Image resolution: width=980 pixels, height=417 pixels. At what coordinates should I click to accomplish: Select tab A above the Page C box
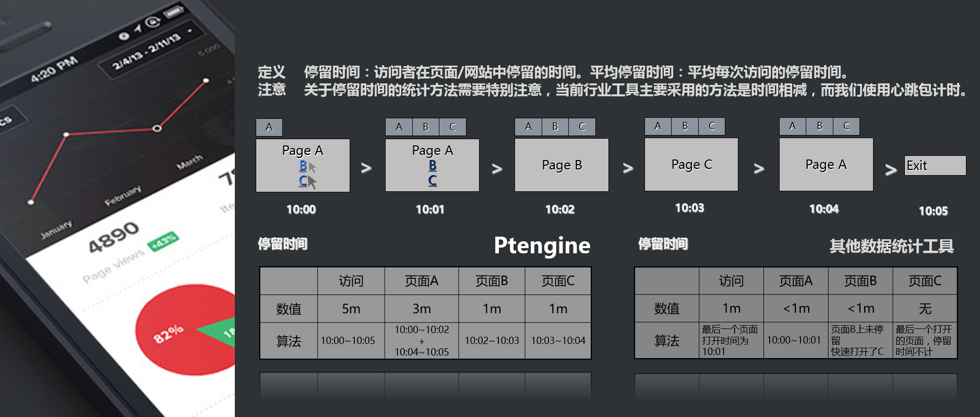[x=658, y=126]
